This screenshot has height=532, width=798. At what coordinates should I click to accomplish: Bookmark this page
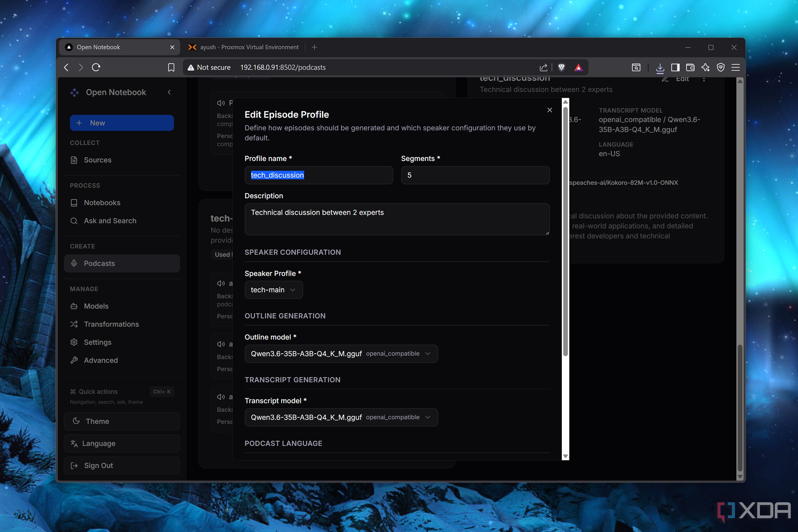[171, 67]
